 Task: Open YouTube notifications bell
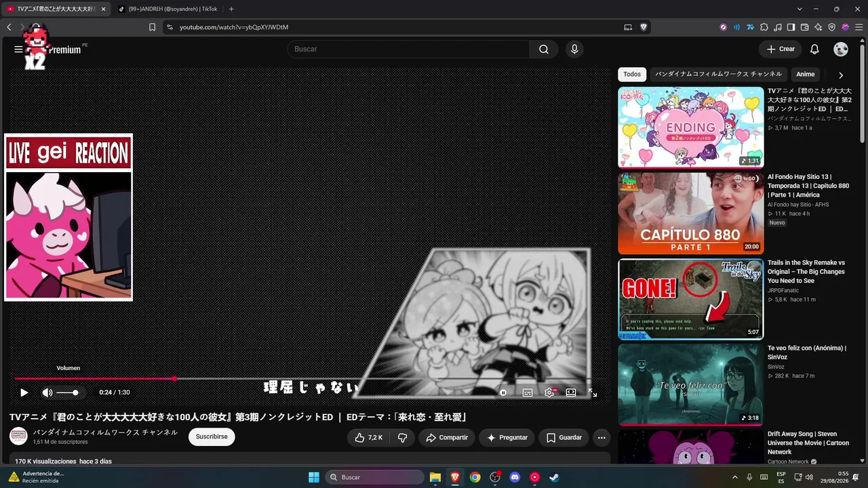pyautogui.click(x=814, y=49)
